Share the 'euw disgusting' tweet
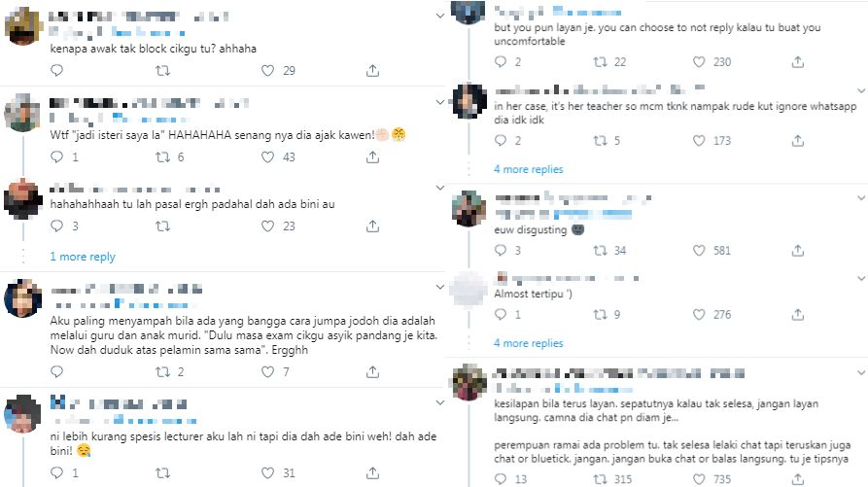This screenshot has width=868, height=487. (x=797, y=251)
